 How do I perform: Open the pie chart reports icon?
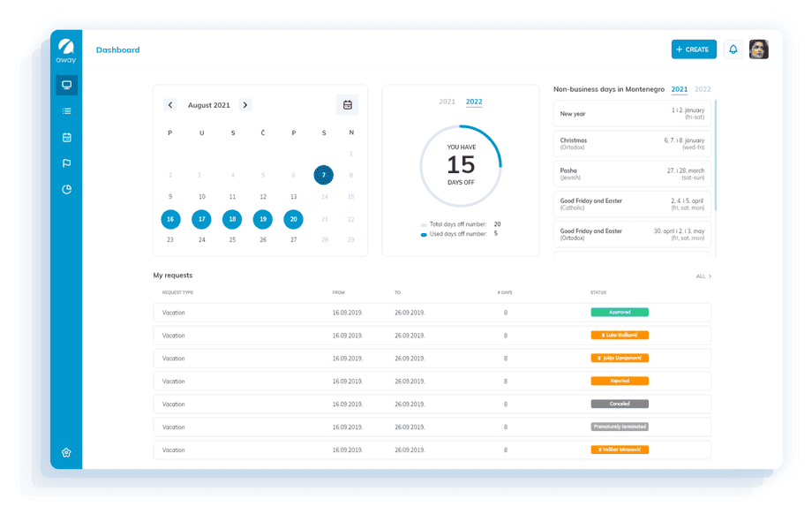click(66, 190)
